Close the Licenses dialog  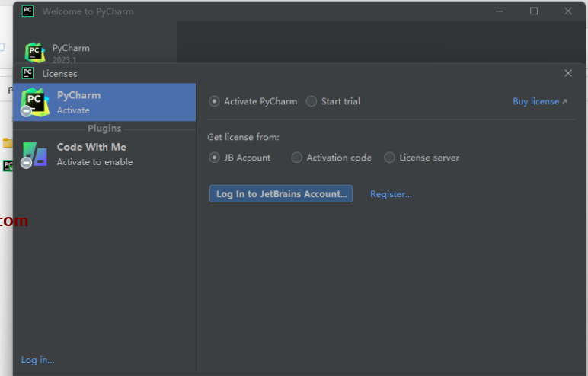coord(568,73)
